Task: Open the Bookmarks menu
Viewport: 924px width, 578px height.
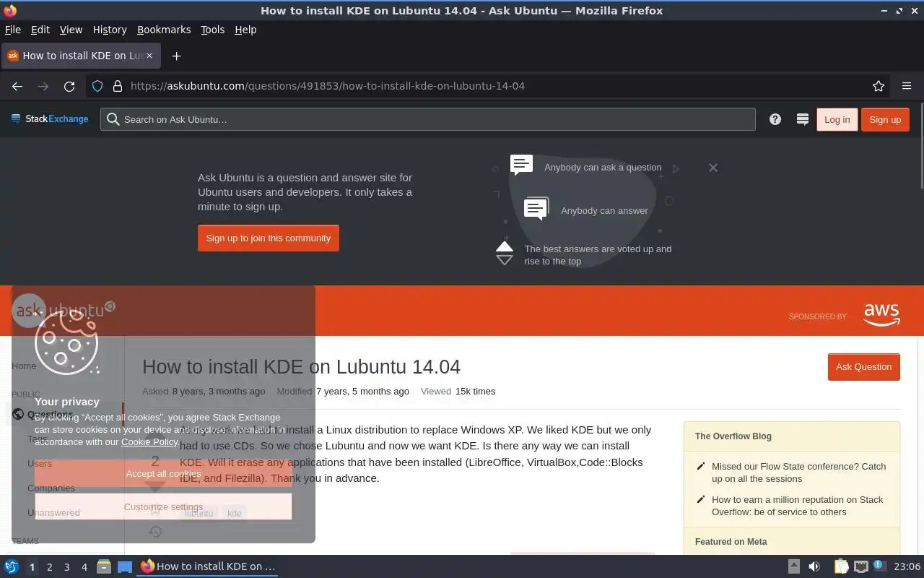Action: 164,30
